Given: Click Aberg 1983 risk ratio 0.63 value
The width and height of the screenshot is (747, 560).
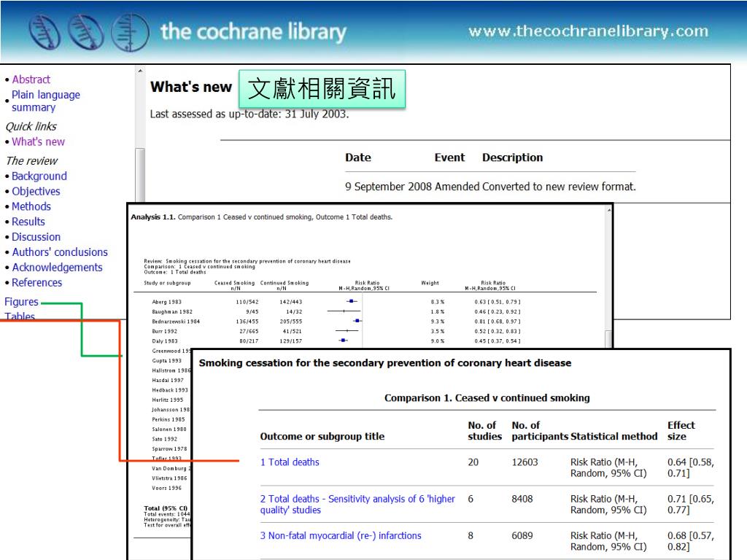Looking at the screenshot, I should pos(498,302).
